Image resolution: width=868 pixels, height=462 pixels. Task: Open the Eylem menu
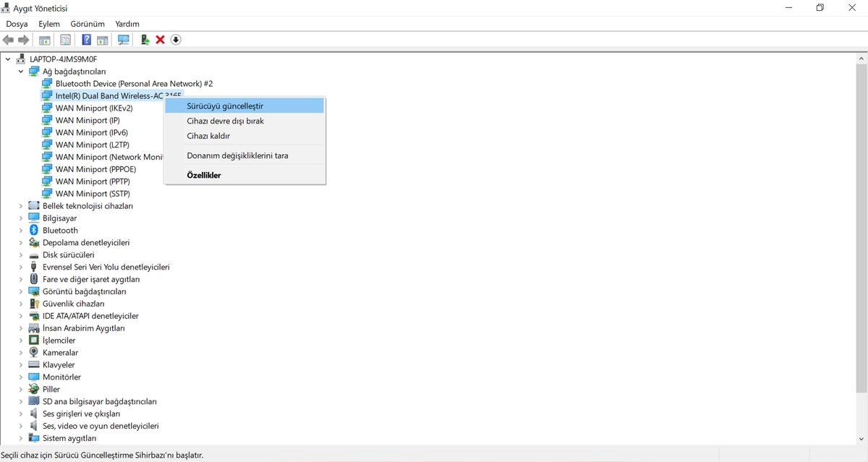(x=49, y=24)
